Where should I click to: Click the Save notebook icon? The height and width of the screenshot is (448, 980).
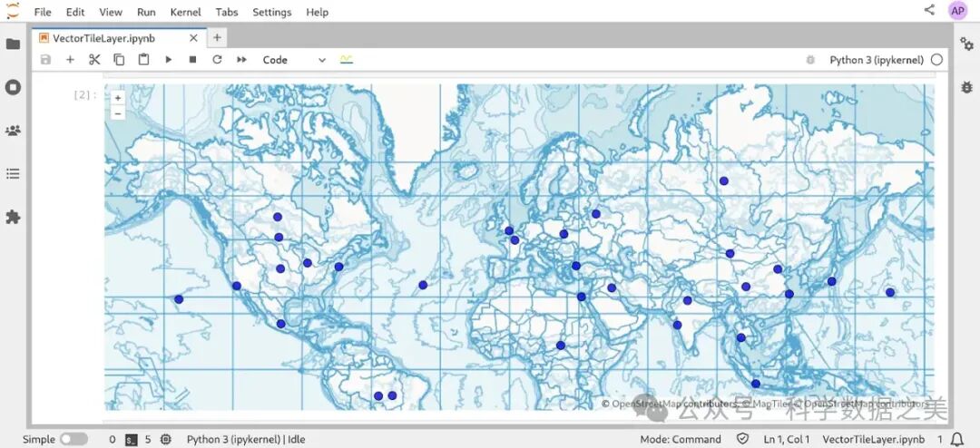pos(45,60)
